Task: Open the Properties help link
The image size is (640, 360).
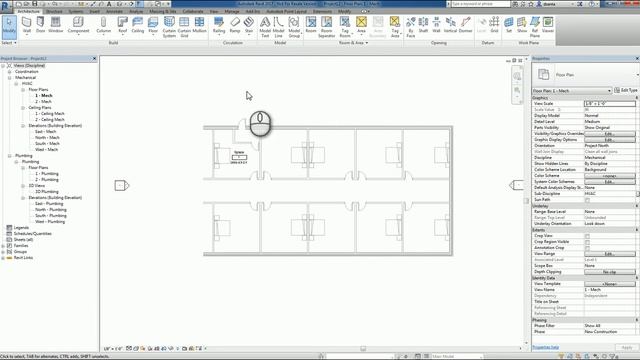Action: 545,347
